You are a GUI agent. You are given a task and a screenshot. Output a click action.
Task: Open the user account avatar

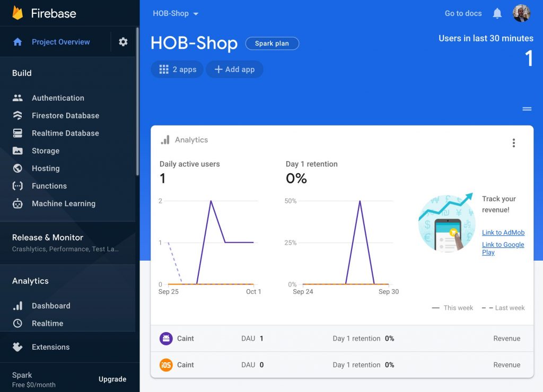pyautogui.click(x=522, y=13)
